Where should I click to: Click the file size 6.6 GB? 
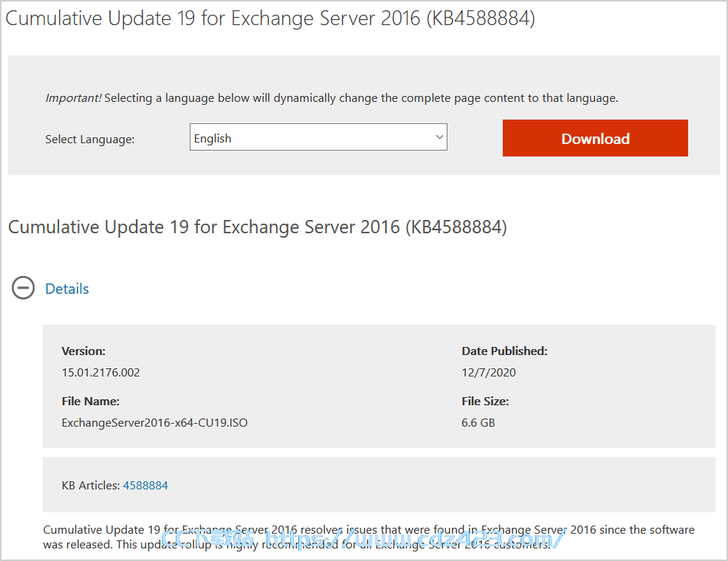pyautogui.click(x=478, y=423)
